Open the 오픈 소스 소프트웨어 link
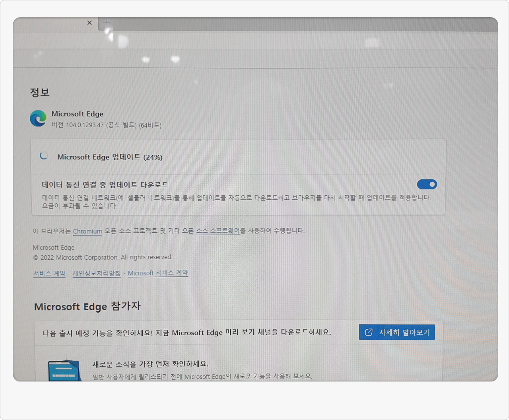 click(x=211, y=231)
